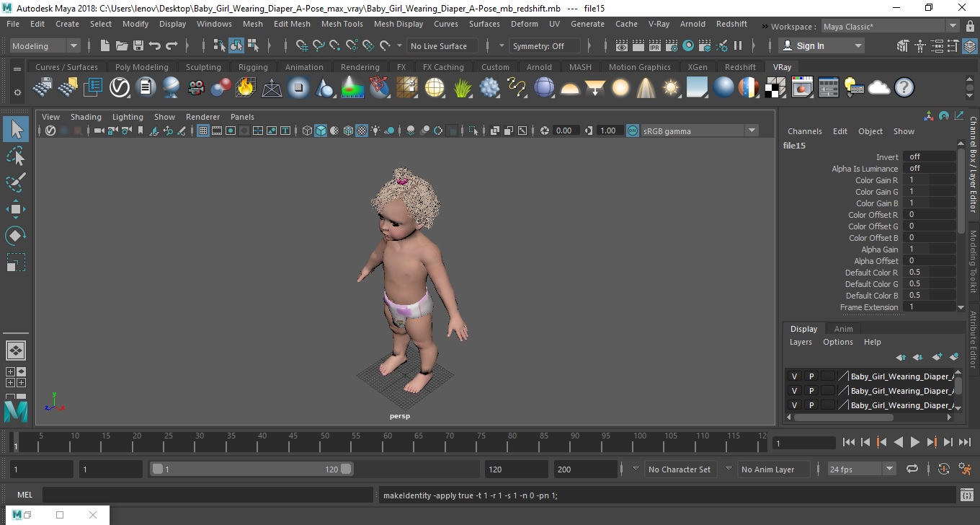Start IPR render from status line

(x=655, y=45)
